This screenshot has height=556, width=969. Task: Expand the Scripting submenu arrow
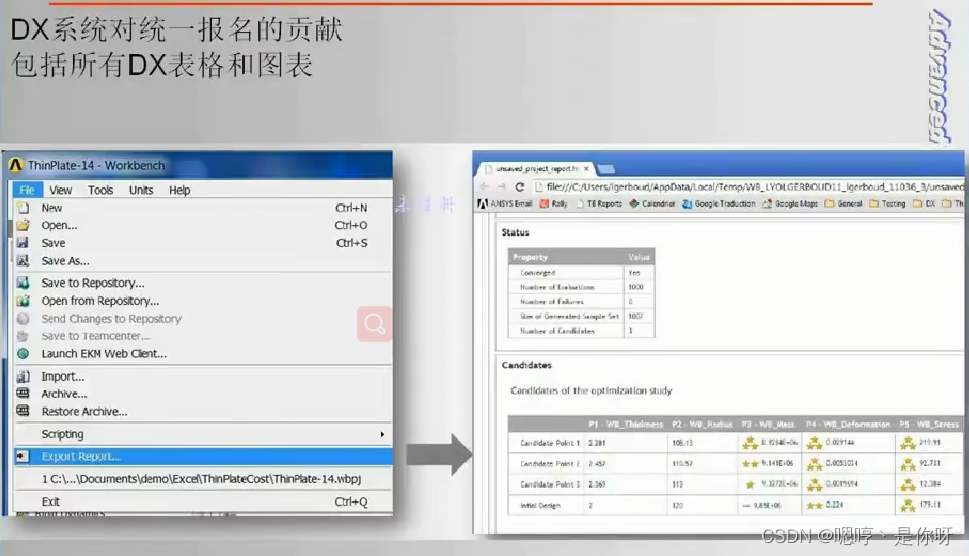coord(382,434)
